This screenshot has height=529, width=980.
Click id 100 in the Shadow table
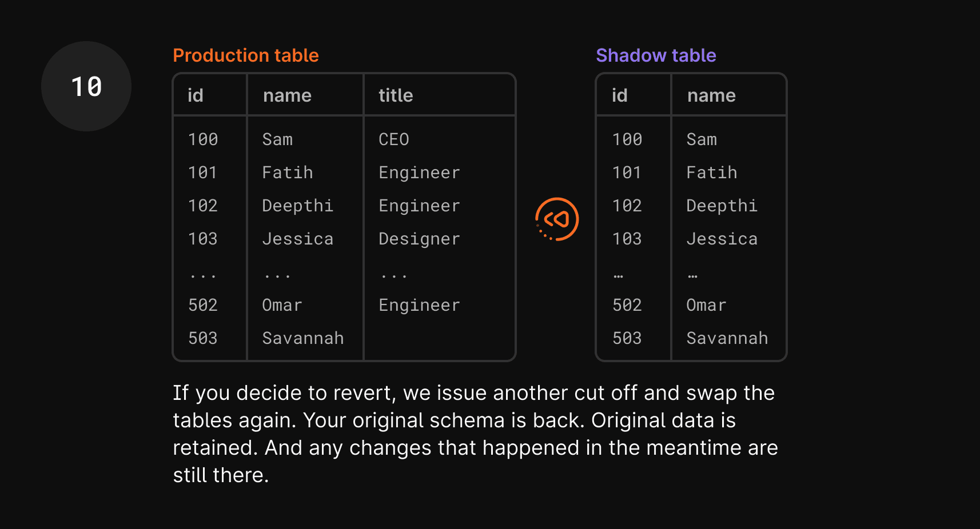tap(627, 139)
